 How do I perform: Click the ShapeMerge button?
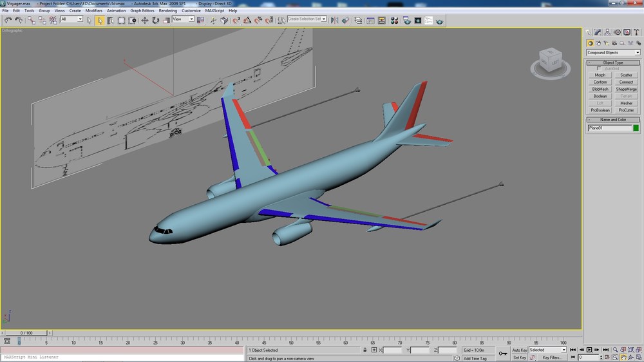(626, 89)
